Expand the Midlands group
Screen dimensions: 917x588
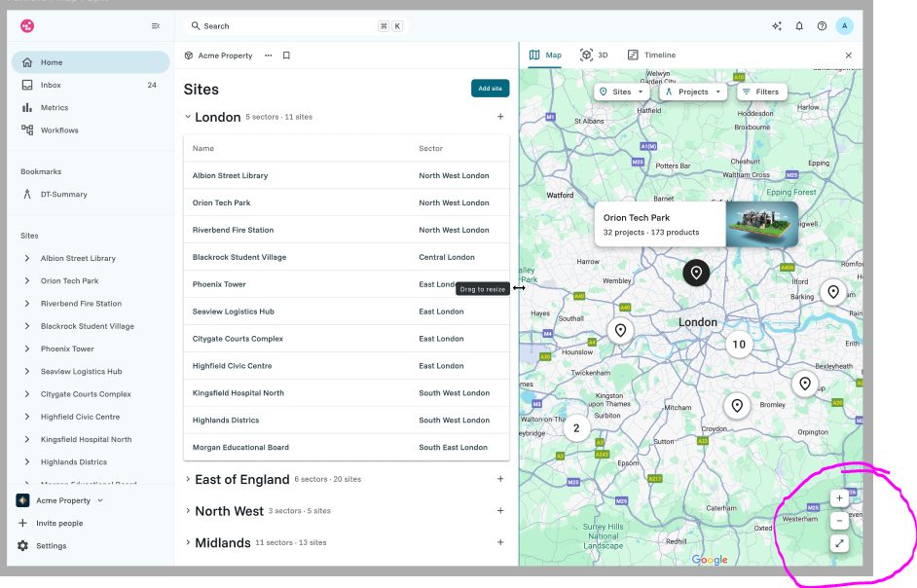(188, 542)
